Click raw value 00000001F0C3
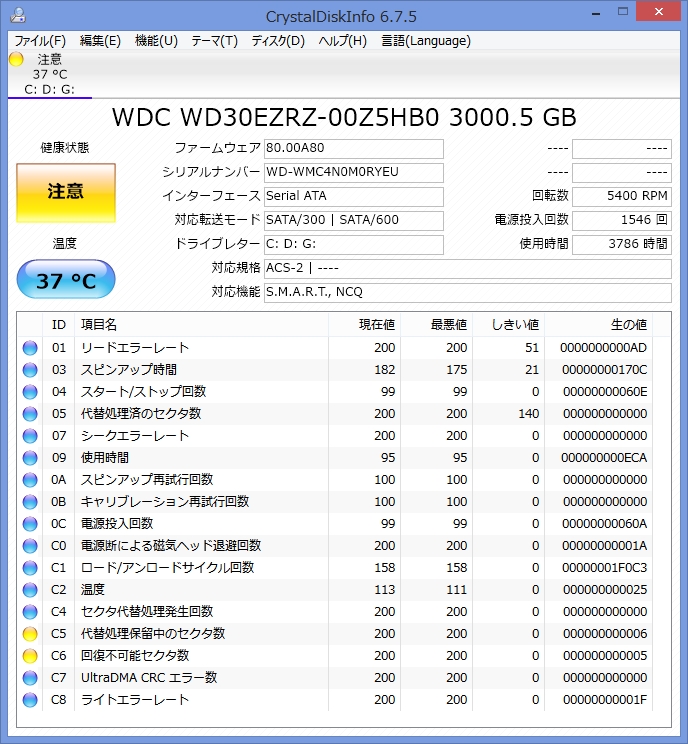This screenshot has height=744, width=688. click(604, 567)
